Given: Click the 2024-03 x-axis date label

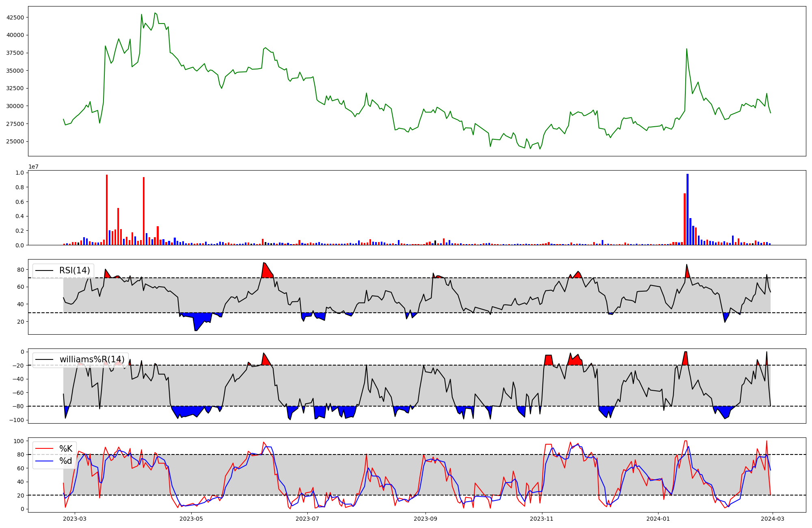Looking at the screenshot, I should (x=773, y=519).
